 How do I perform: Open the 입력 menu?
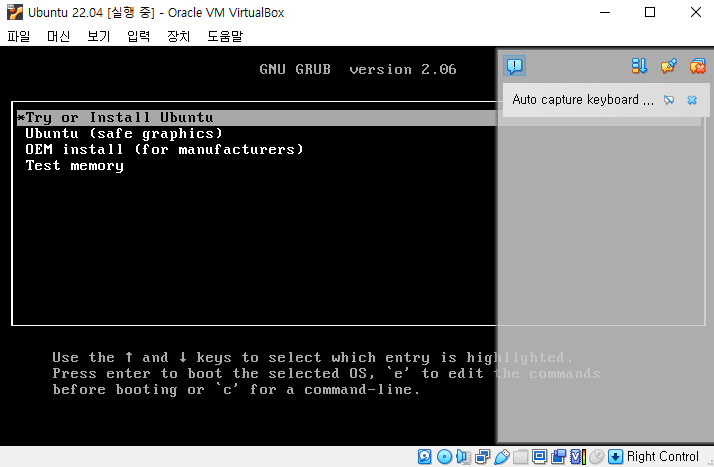pos(138,36)
